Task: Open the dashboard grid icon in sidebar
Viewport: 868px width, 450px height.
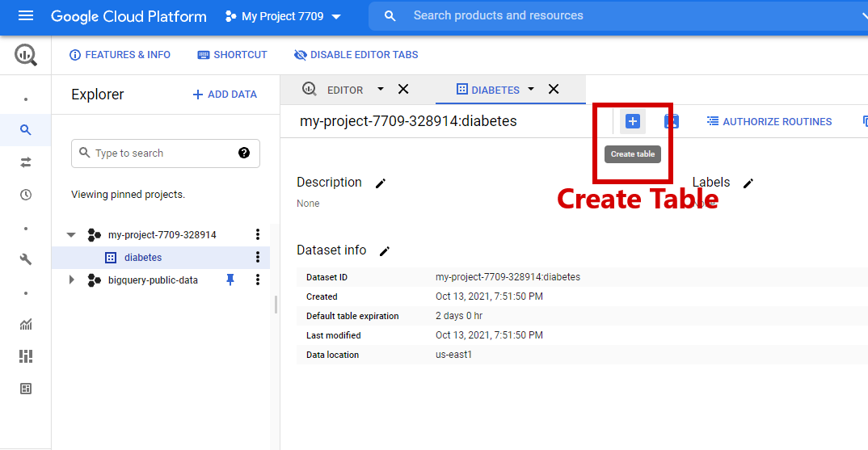Action: (26, 356)
